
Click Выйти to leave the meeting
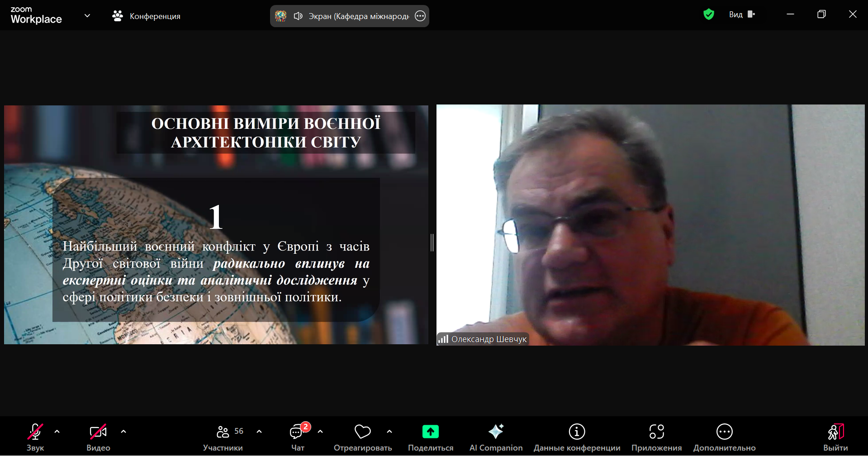(835, 437)
